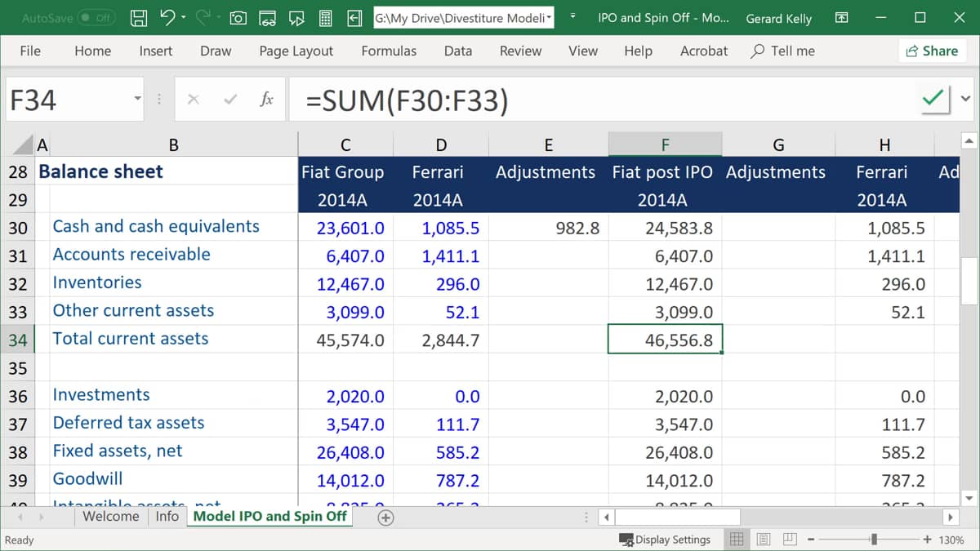Image resolution: width=980 pixels, height=551 pixels.
Task: Select cell showing 46,556.8
Action: point(665,340)
